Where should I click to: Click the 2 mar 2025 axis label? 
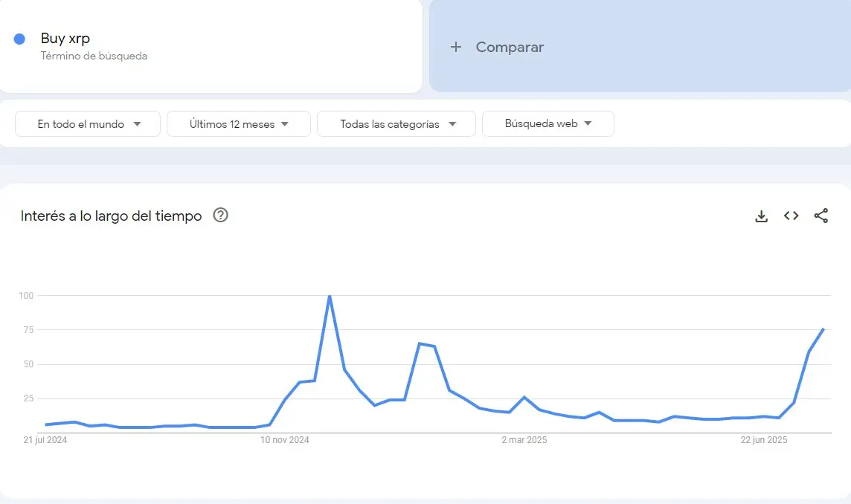(524, 440)
